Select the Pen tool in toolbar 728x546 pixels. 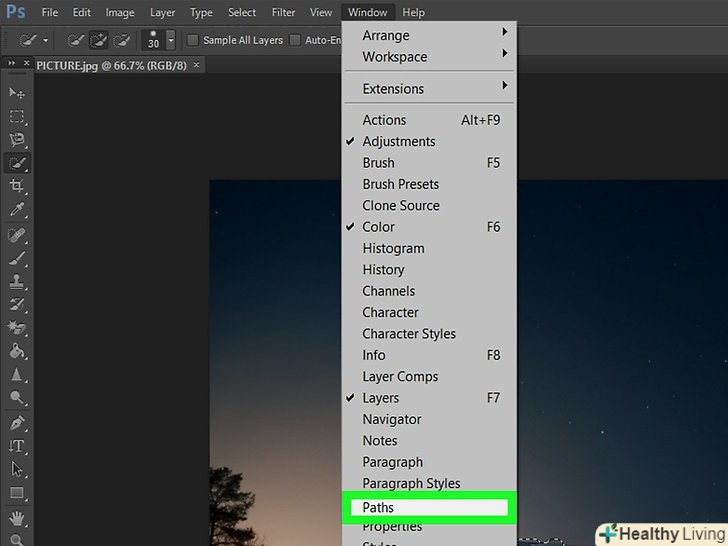[x=17, y=422]
